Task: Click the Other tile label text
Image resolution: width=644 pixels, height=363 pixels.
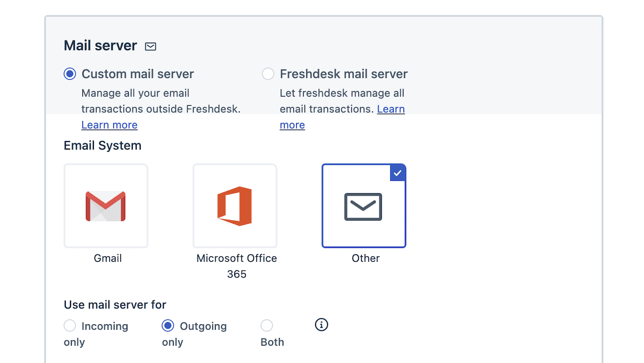Action: tap(365, 258)
